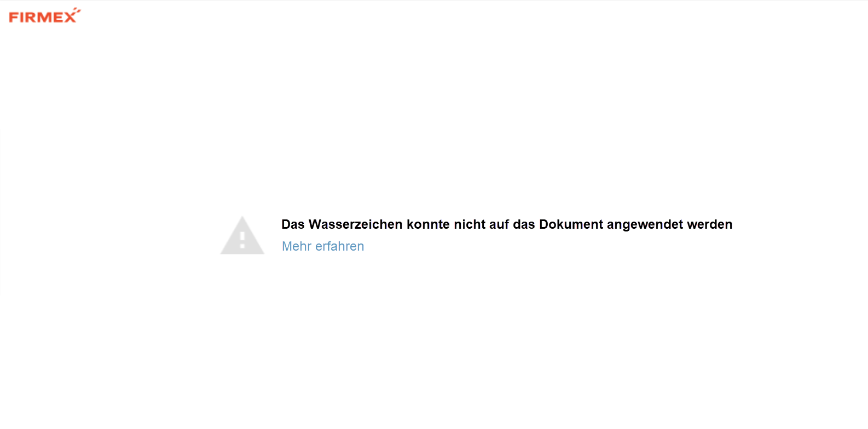This screenshot has width=868, height=429.
Task: Click the alert icon beside the error text
Action: (242, 235)
